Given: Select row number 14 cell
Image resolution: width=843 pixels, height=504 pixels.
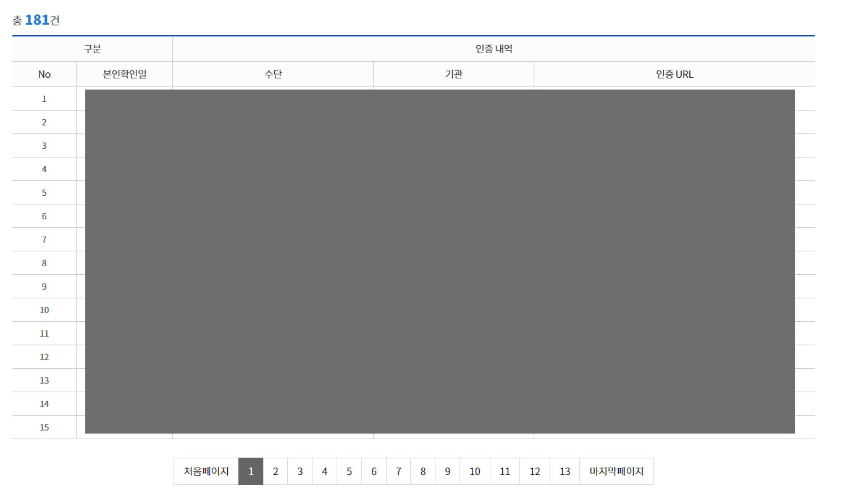Looking at the screenshot, I should [44, 404].
